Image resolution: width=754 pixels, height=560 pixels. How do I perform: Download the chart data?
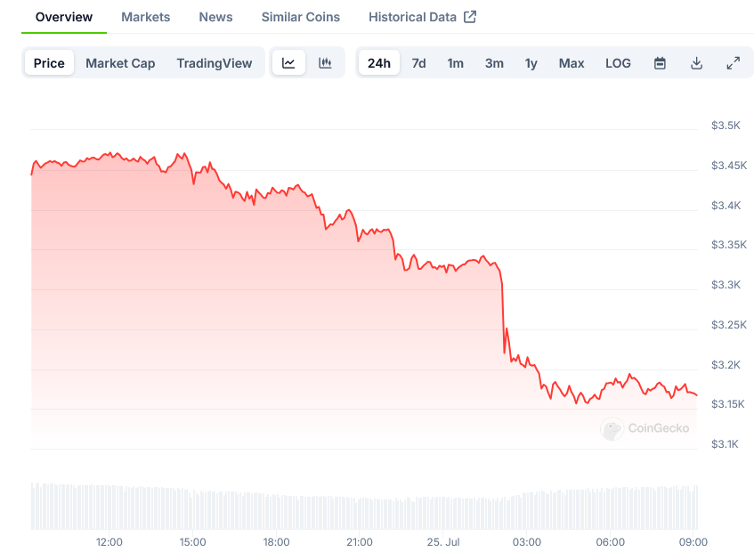click(696, 63)
